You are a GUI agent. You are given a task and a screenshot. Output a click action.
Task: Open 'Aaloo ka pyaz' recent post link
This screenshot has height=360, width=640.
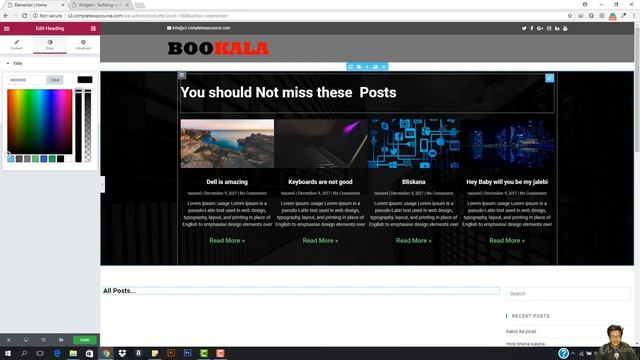pyautogui.click(x=521, y=331)
